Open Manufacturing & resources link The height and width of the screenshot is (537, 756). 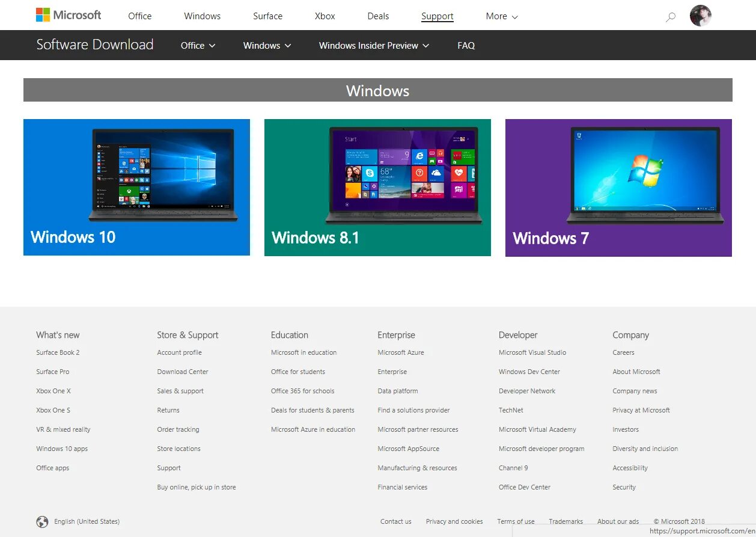(x=417, y=468)
